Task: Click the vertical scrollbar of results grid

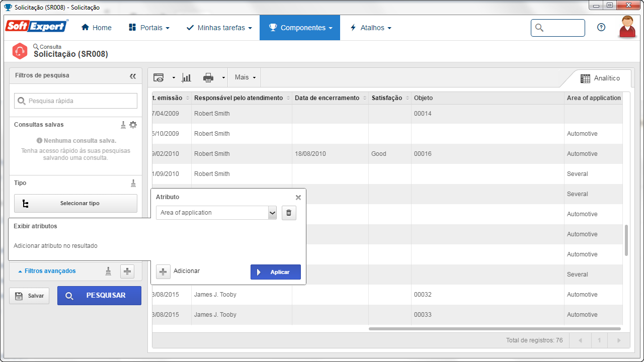Action: coord(626,240)
